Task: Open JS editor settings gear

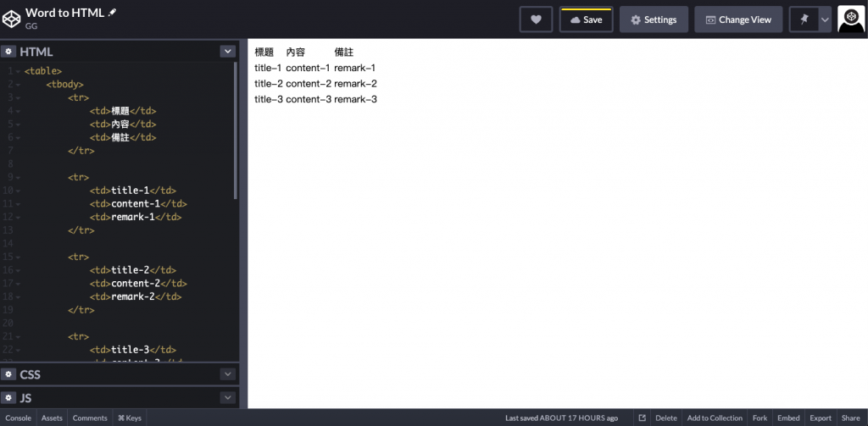Action: (8, 398)
